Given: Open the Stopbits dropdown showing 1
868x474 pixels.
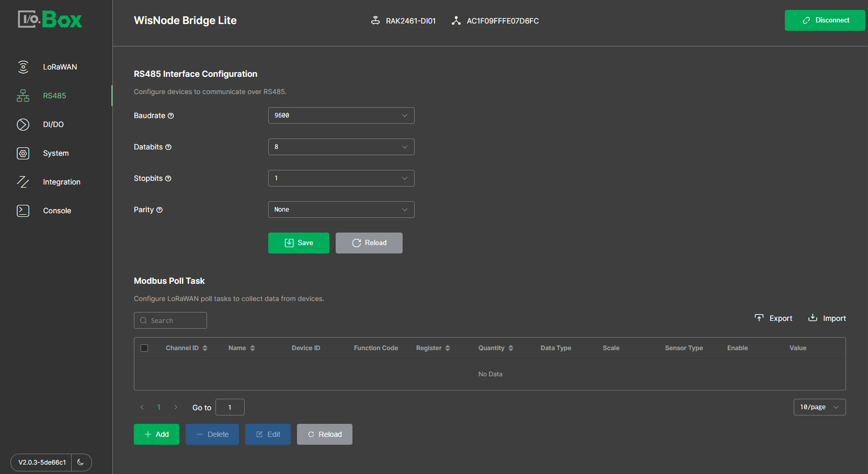Looking at the screenshot, I should point(341,178).
